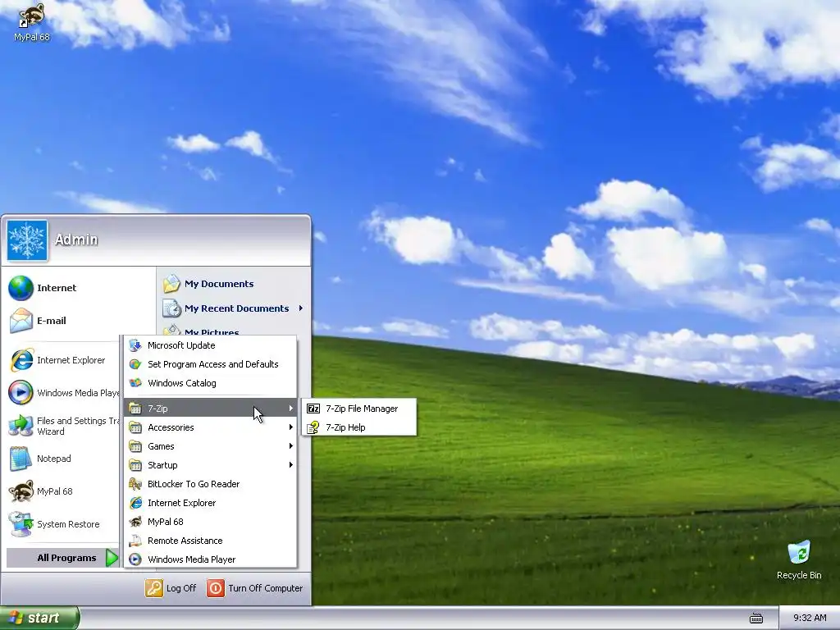
Task: Click the E-mail label in pinned list
Action: [x=52, y=321]
